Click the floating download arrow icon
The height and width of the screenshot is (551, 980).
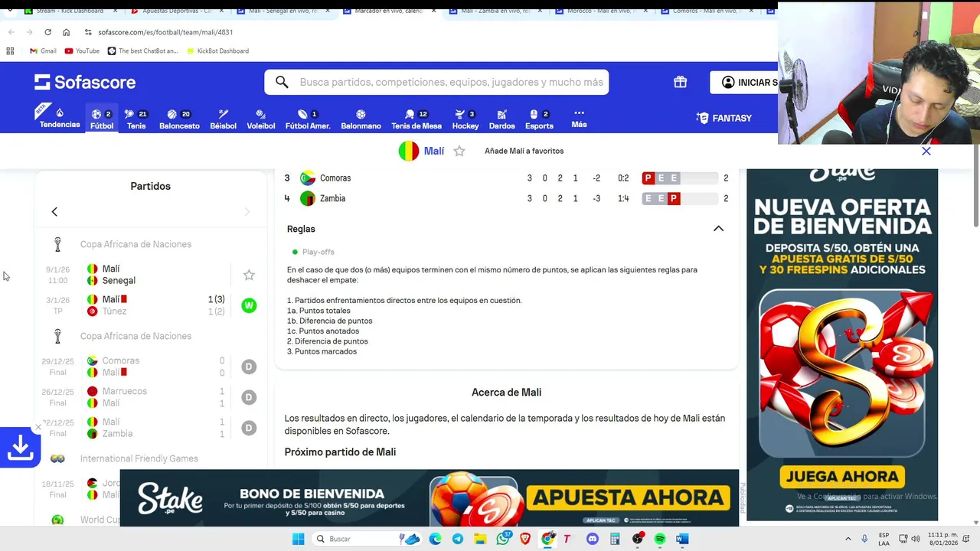tap(20, 447)
